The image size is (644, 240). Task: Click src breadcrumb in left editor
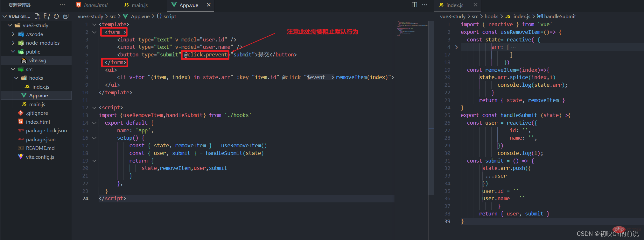(x=113, y=16)
